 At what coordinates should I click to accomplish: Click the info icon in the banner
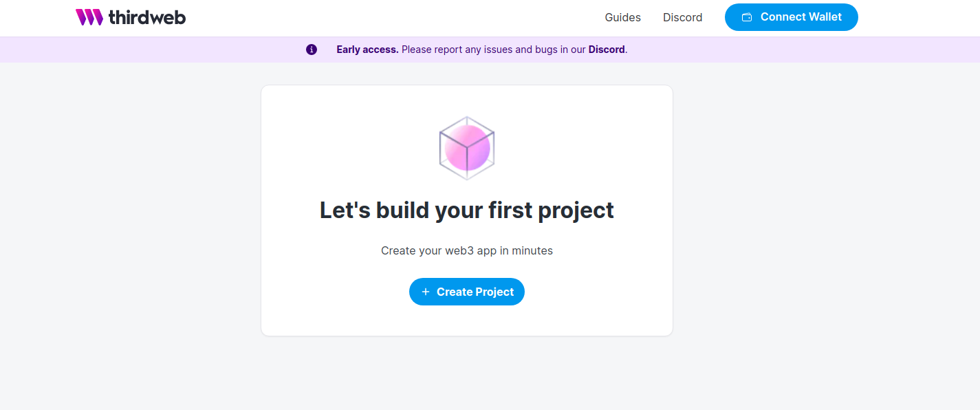pos(312,50)
